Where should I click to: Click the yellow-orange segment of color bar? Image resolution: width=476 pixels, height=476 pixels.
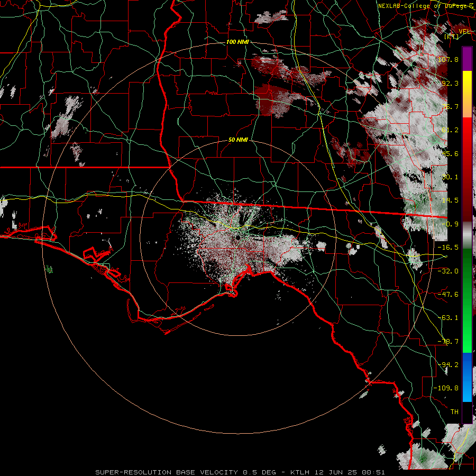pos(467,94)
